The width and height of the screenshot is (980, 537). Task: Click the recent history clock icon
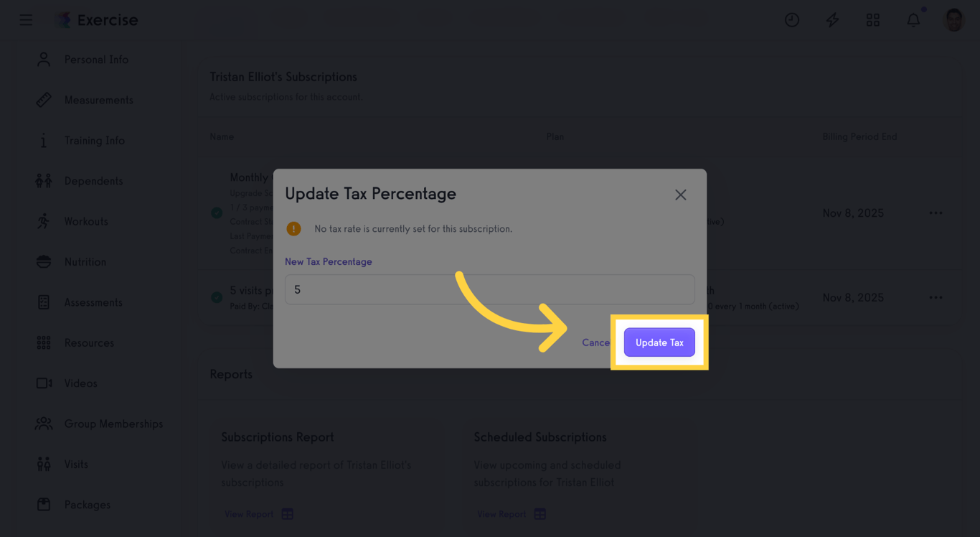point(792,19)
